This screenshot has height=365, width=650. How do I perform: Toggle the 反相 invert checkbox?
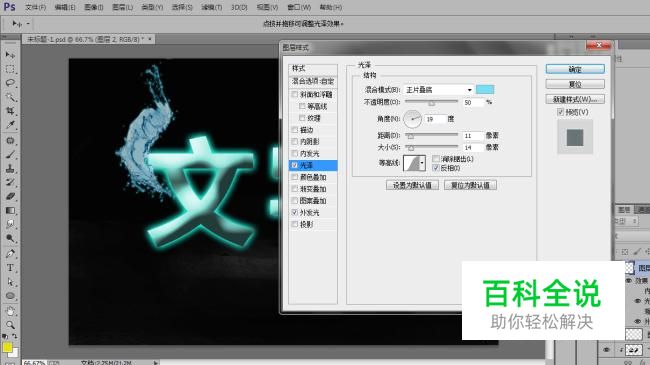(x=436, y=168)
